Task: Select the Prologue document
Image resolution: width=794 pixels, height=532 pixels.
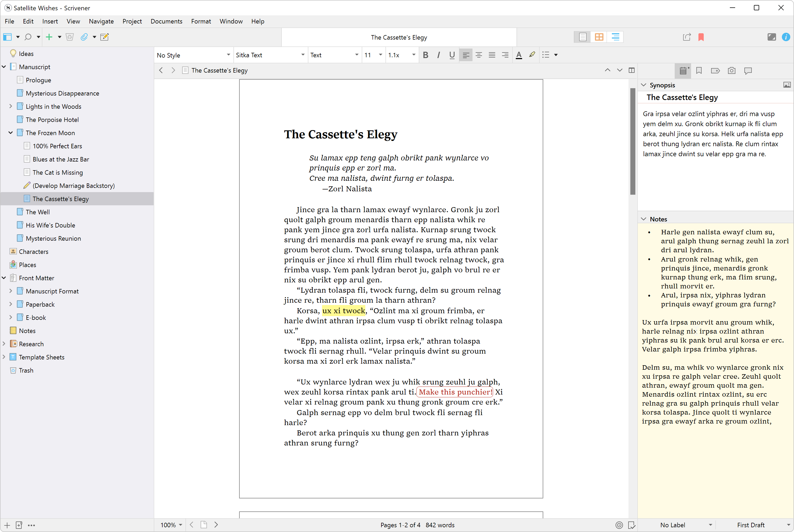Action: coord(38,80)
